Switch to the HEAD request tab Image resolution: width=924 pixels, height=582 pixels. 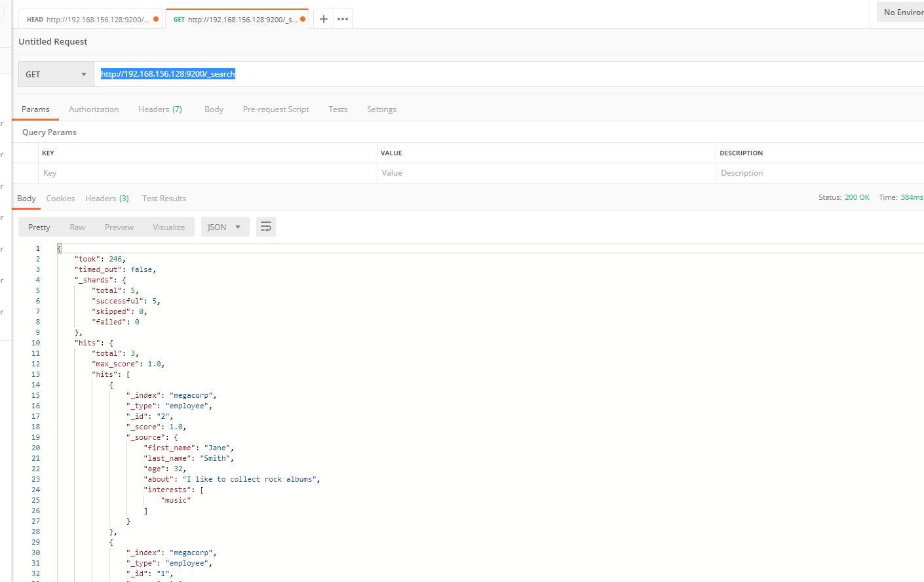(x=88, y=20)
